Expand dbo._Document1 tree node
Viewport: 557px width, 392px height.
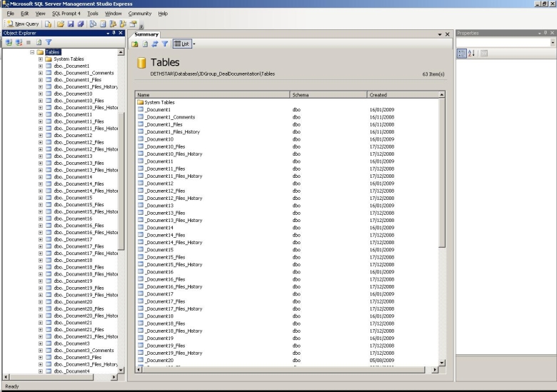pyautogui.click(x=41, y=66)
